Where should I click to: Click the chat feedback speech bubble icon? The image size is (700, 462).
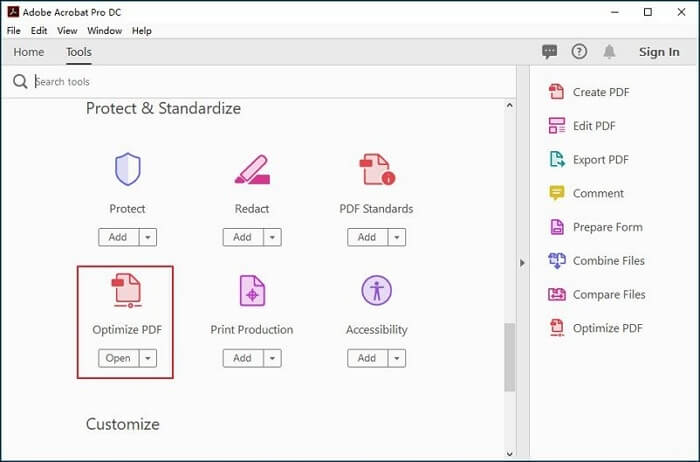point(550,52)
